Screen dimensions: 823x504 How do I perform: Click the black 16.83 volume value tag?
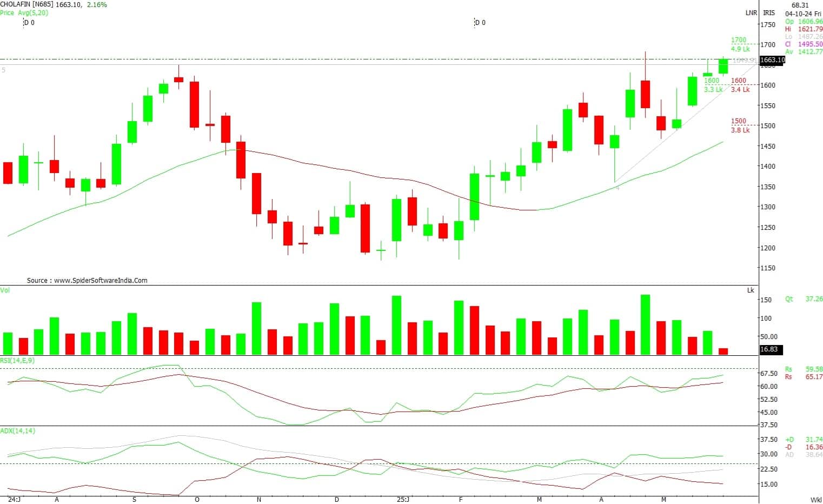click(770, 349)
